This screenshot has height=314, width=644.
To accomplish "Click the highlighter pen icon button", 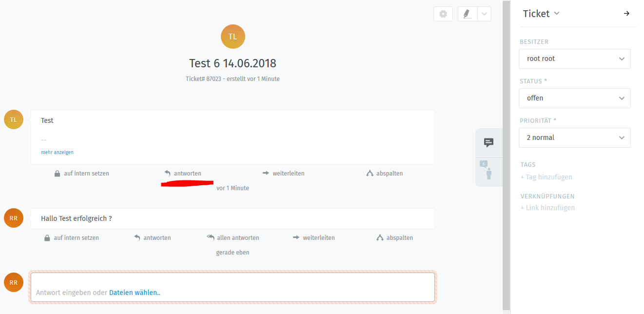I will (468, 14).
